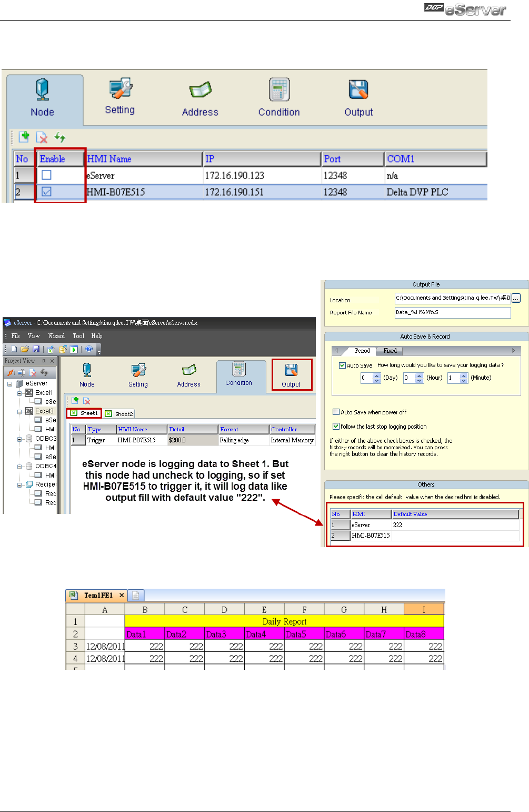Open the Condition calculator icon in top panel
The width and height of the screenshot is (529, 812).
click(x=279, y=97)
